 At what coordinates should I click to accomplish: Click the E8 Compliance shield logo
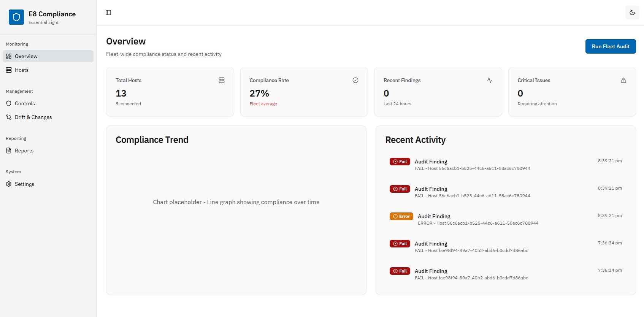[16, 17]
